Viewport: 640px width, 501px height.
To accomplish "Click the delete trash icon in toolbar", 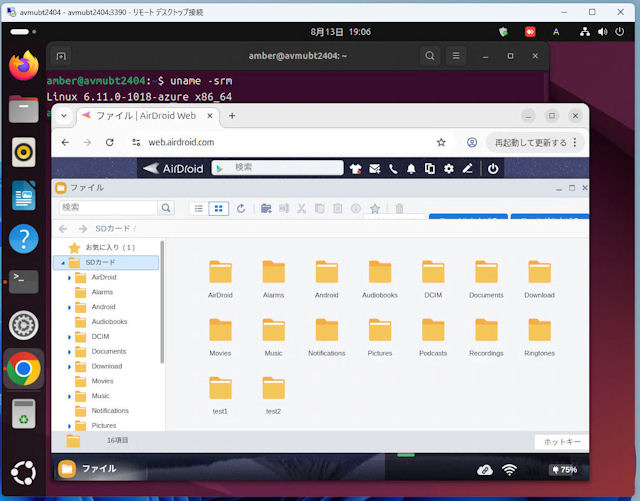I will point(399,209).
